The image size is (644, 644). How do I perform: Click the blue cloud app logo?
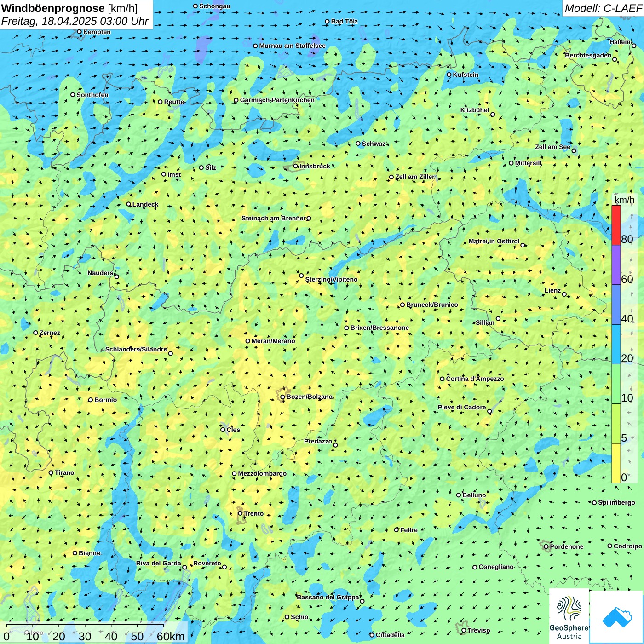(617, 617)
